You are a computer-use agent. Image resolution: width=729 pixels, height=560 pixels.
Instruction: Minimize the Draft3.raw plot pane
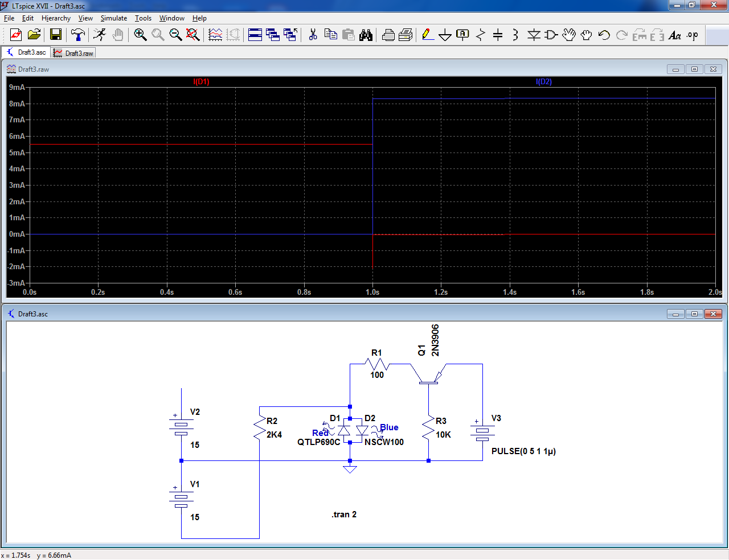[675, 69]
